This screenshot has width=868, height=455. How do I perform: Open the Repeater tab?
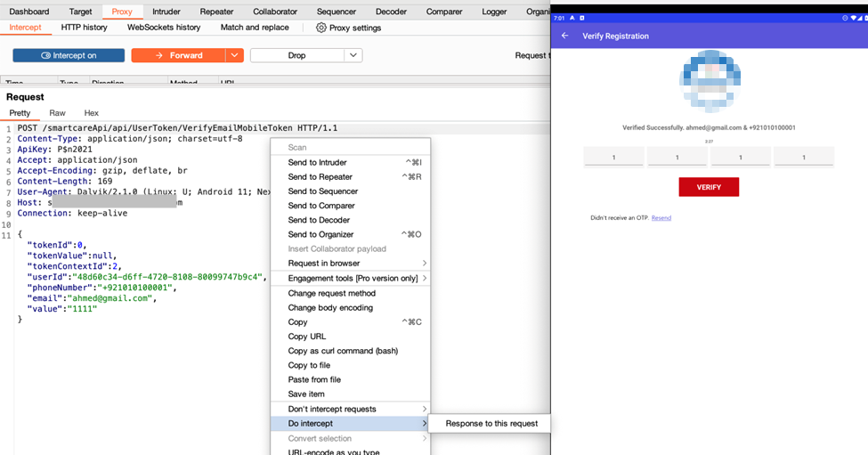point(216,12)
